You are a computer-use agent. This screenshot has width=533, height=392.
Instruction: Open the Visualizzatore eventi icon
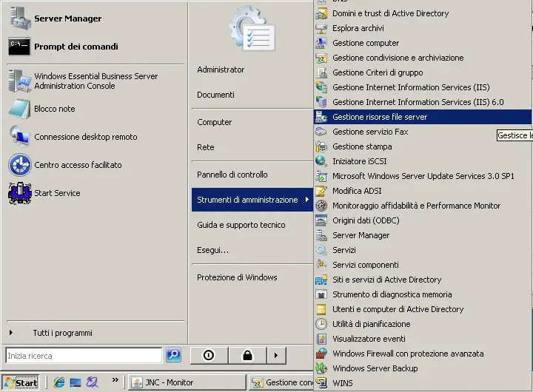pyautogui.click(x=321, y=339)
